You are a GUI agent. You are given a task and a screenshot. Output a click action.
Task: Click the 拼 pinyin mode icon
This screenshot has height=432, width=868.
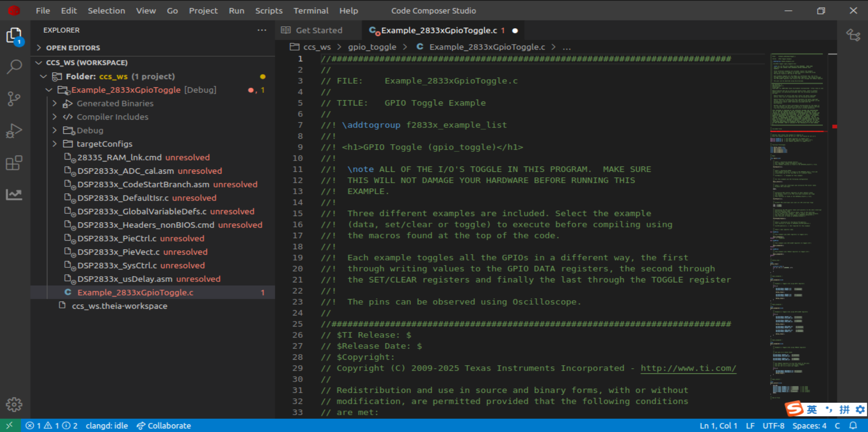(844, 410)
